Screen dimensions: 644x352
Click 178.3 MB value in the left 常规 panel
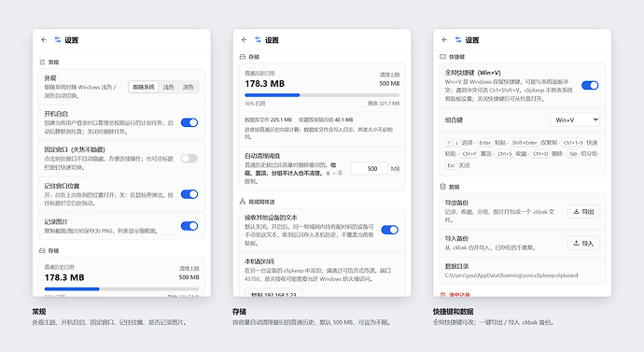coord(64,277)
